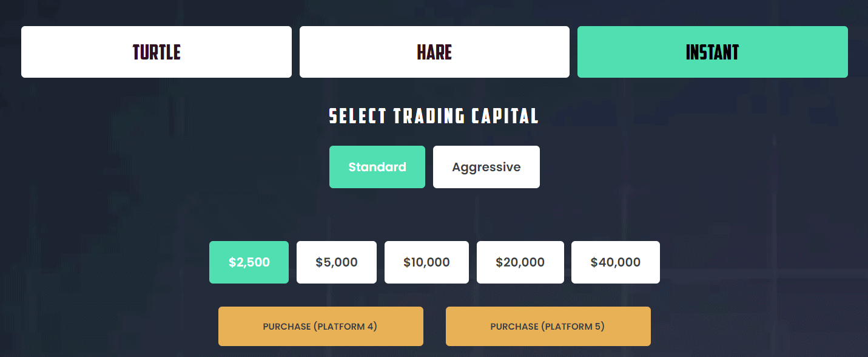
Task: Select the highlighted $2,500 tier
Action: point(249,262)
